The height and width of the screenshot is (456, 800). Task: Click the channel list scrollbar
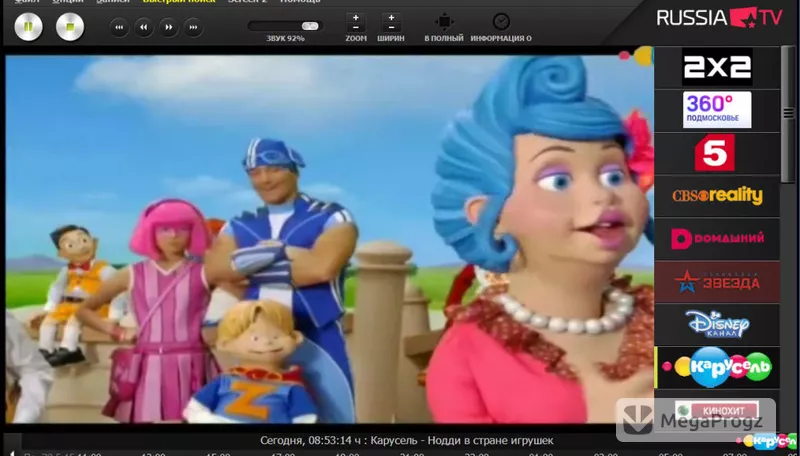pos(789,115)
